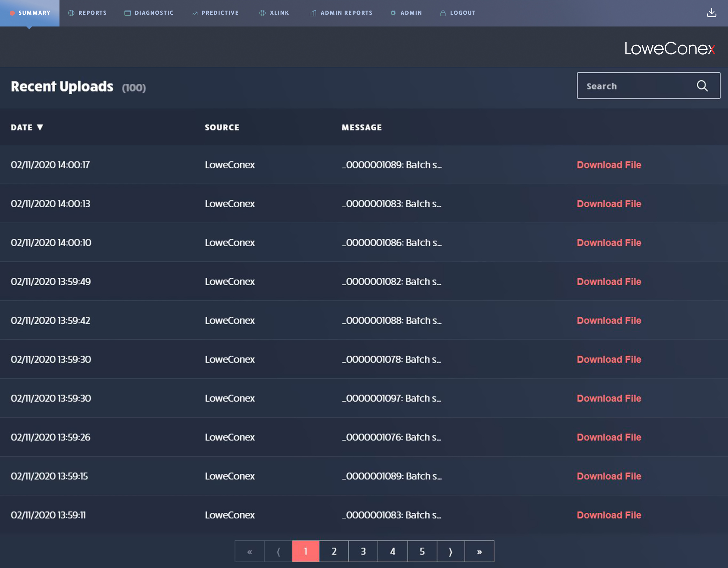Click date 02/11/2020 13:59:15
728x568 pixels.
click(x=49, y=476)
